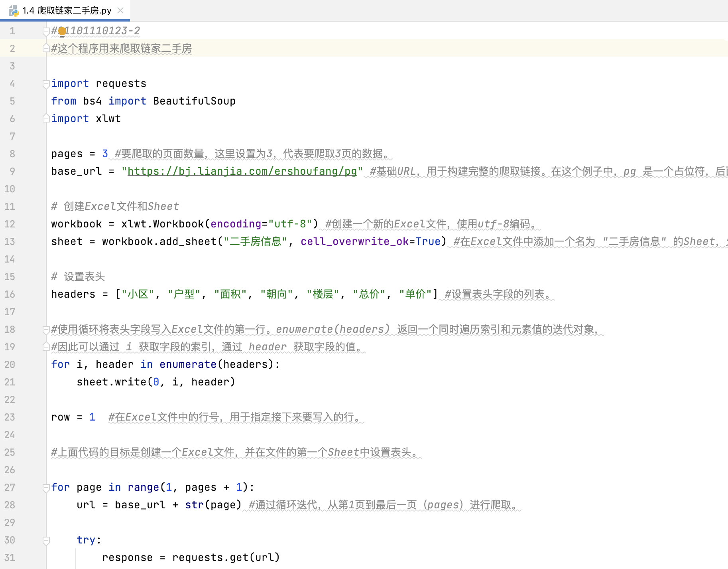Image resolution: width=728 pixels, height=569 pixels.
Task: Open the bj.lianjia.com ershoufang URL link
Action: coord(242,171)
